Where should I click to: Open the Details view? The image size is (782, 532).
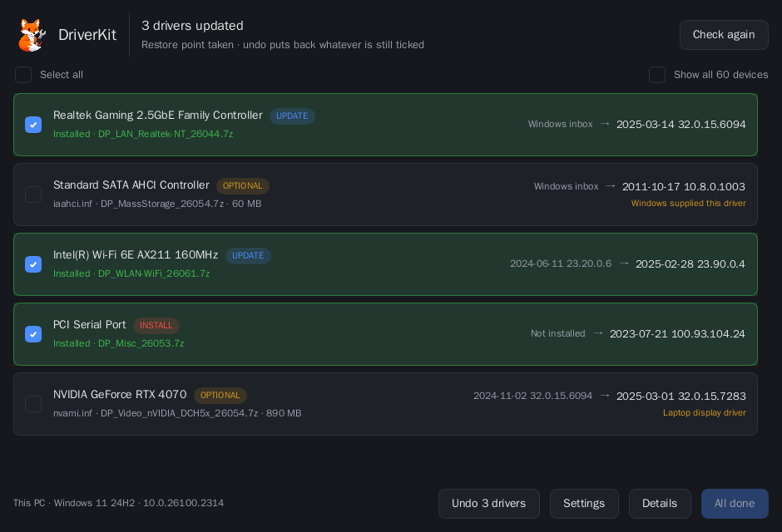[660, 504]
